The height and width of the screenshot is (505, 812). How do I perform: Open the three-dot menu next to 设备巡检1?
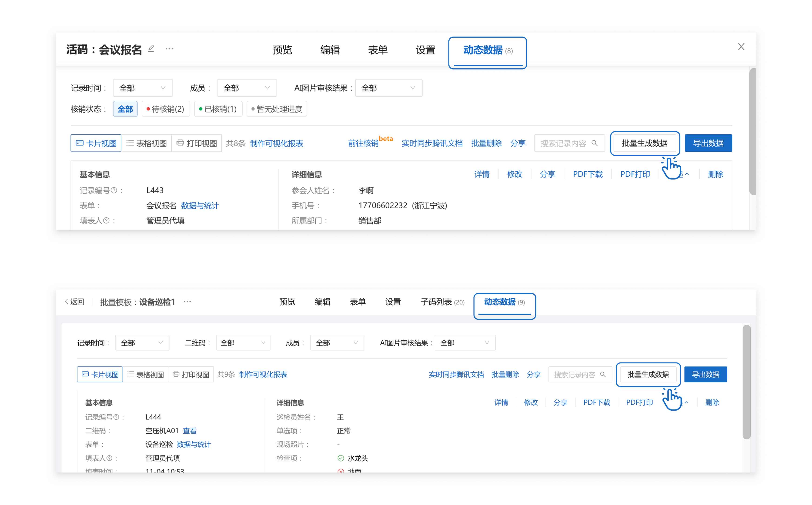(187, 302)
